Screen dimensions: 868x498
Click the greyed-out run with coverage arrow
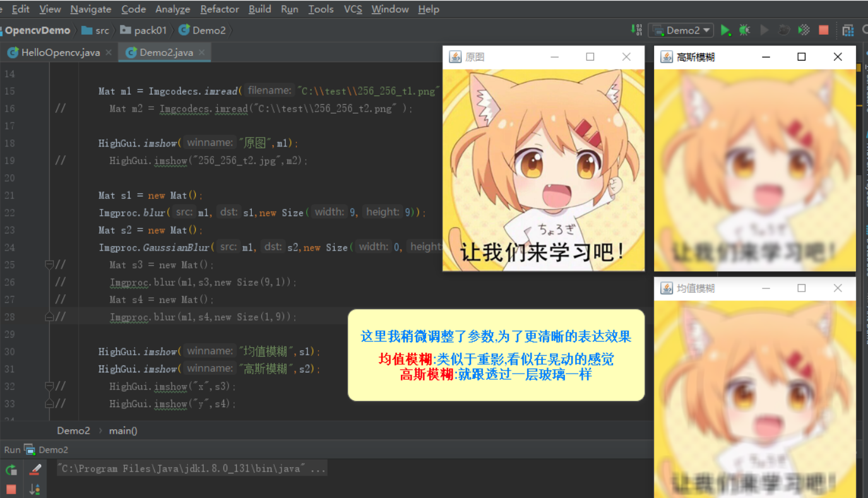pos(764,30)
